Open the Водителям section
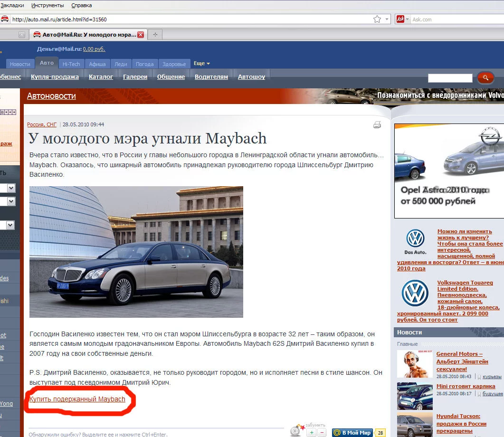The image size is (504, 437). click(211, 77)
